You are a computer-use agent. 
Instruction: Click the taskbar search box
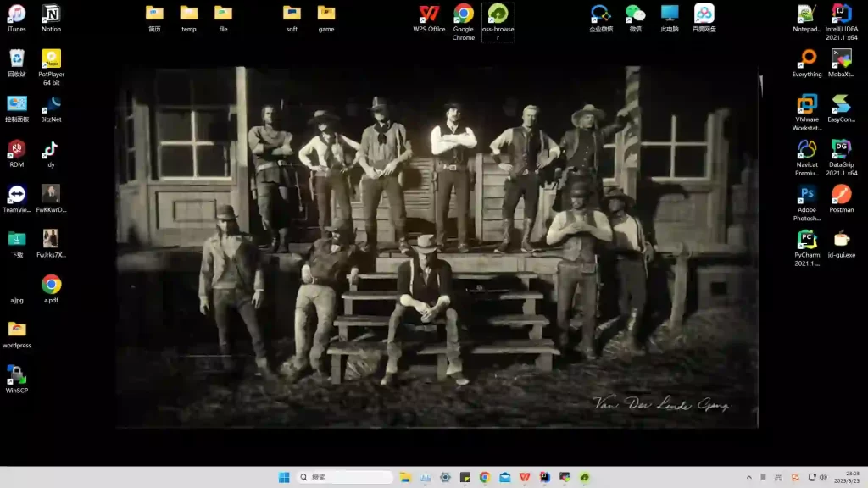345,477
